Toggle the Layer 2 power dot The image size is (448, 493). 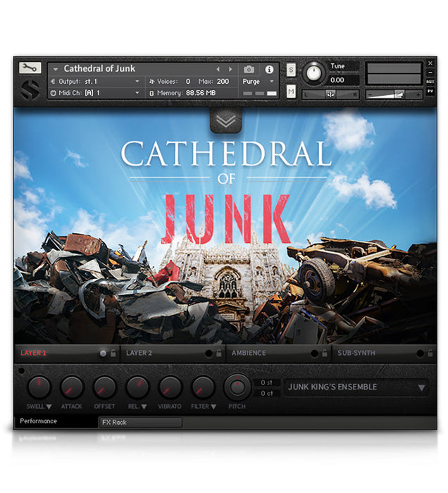pyautogui.click(x=209, y=353)
